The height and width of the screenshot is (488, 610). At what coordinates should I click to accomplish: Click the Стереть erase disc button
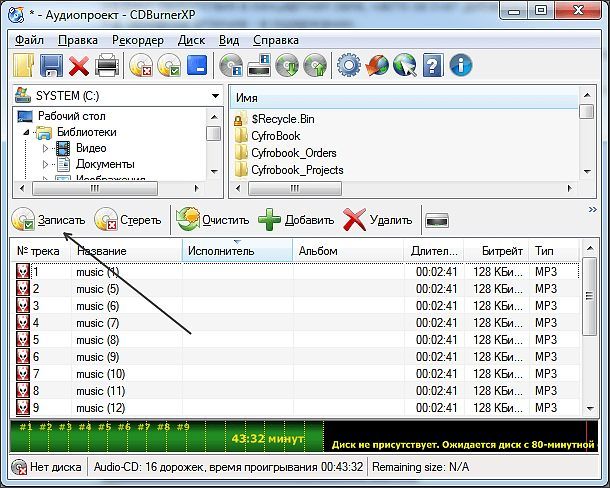pos(128,220)
